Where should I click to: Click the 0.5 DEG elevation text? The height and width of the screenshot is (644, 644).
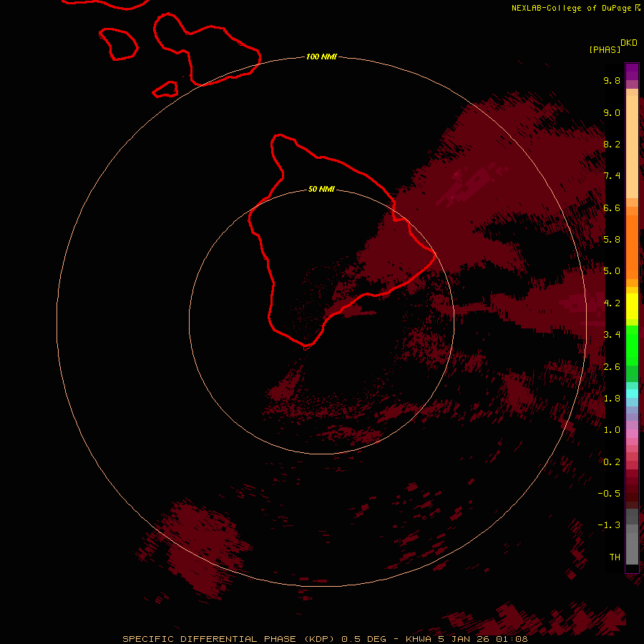click(364, 639)
